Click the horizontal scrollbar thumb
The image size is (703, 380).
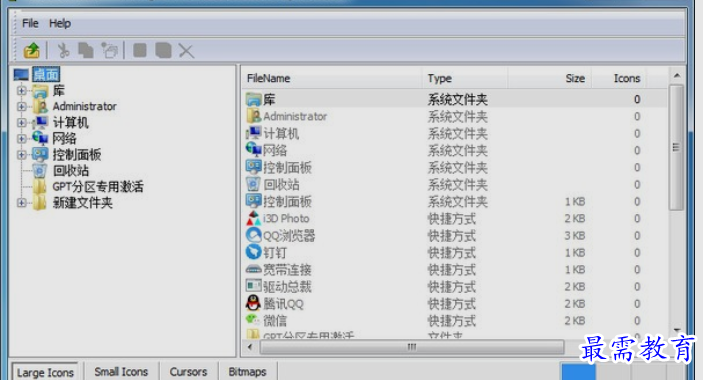(412, 347)
